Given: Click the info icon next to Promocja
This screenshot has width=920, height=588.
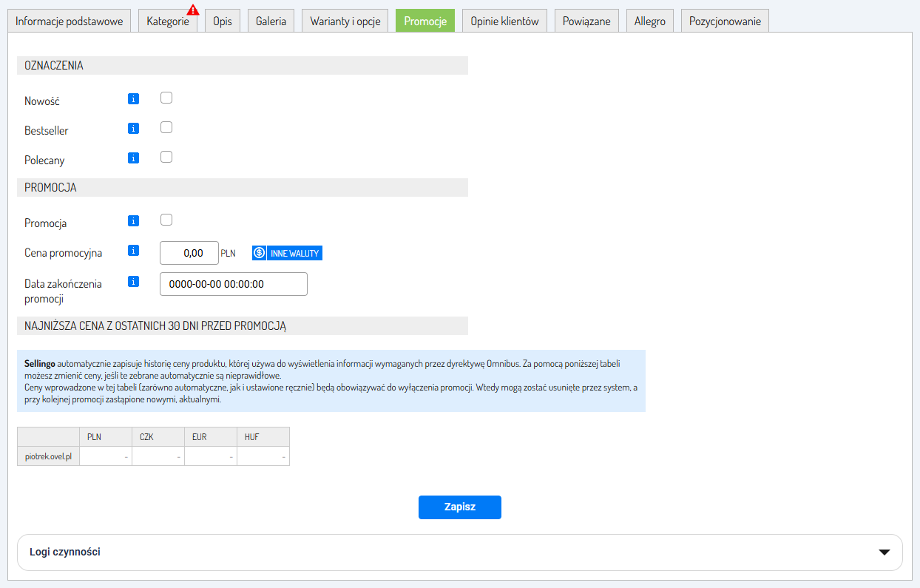Looking at the screenshot, I should pyautogui.click(x=133, y=220).
